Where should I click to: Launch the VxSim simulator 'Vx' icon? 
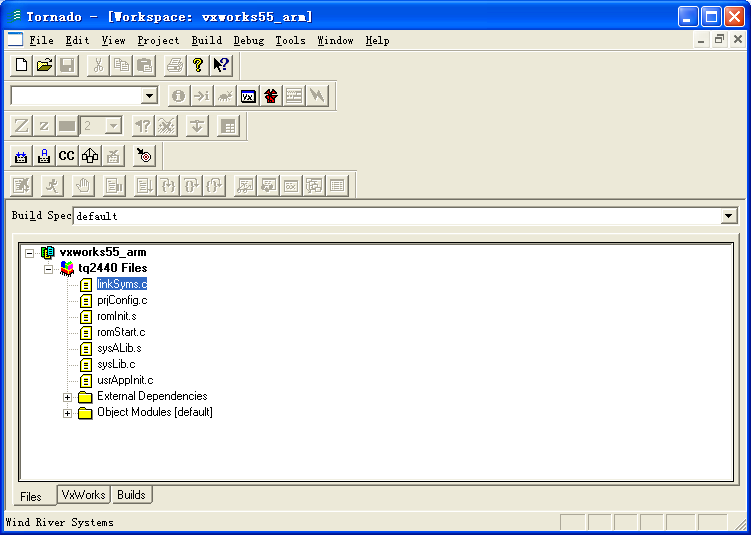pos(248,96)
